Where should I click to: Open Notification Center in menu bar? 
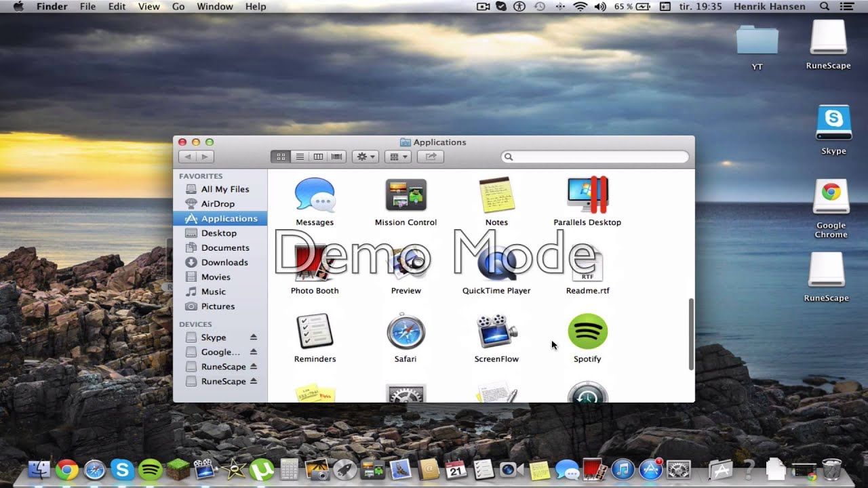click(x=846, y=7)
